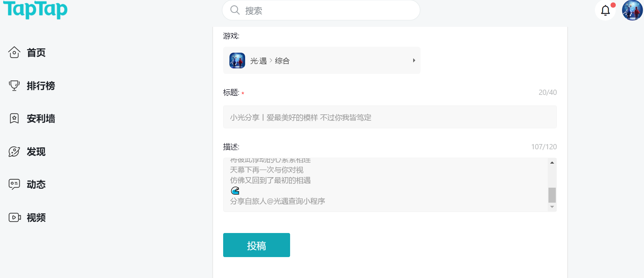Navigate to 发现 in sidebar
Image resolution: width=644 pixels, height=278 pixels.
tap(36, 152)
